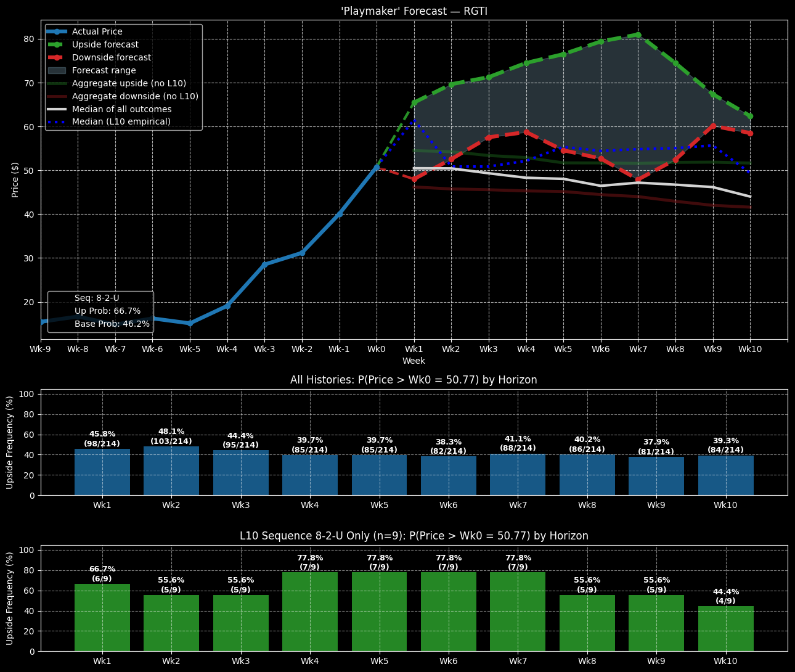Click the Wk1 green bar in L10 Sequence chart

coord(102,617)
